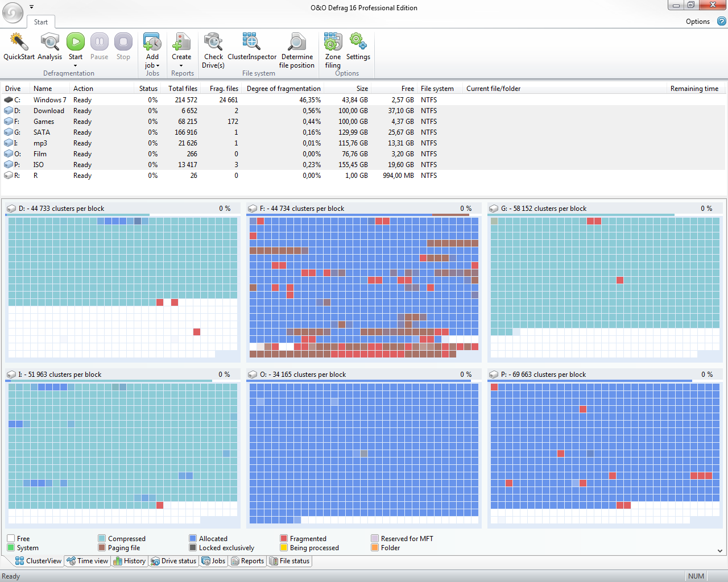Select drive O: Film icon
This screenshot has height=582, width=728.
[9, 154]
